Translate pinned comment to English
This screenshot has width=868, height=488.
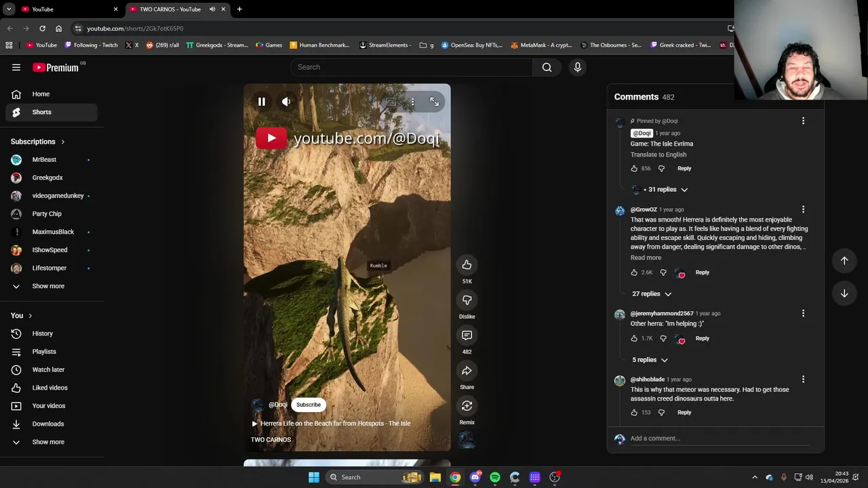coord(658,155)
